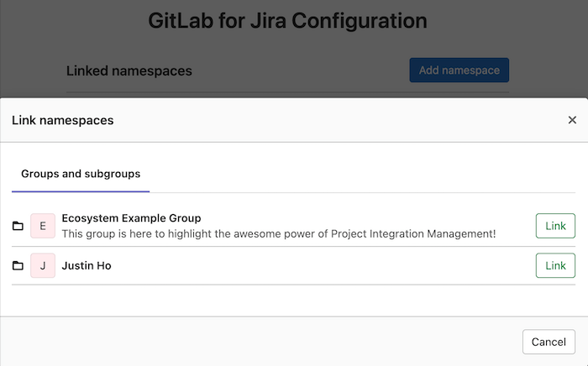Click the Linked namespaces section heading
Screen dimensions: 588x366
pos(129,71)
